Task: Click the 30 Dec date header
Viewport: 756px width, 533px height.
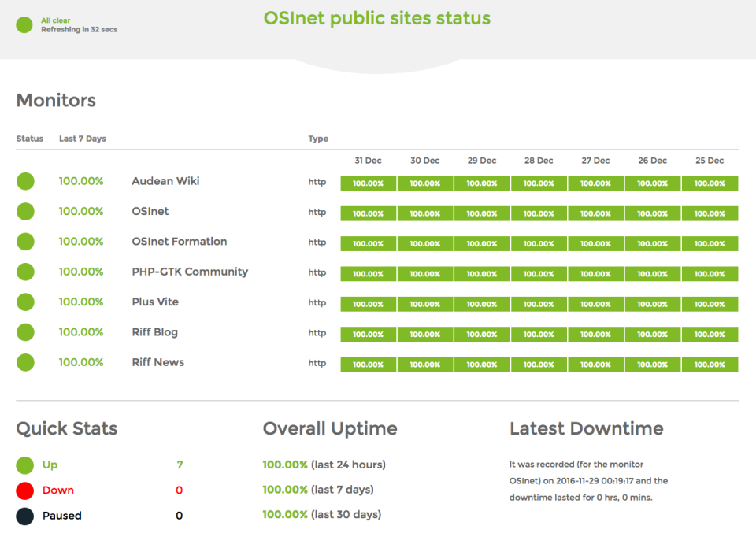Action: click(424, 161)
